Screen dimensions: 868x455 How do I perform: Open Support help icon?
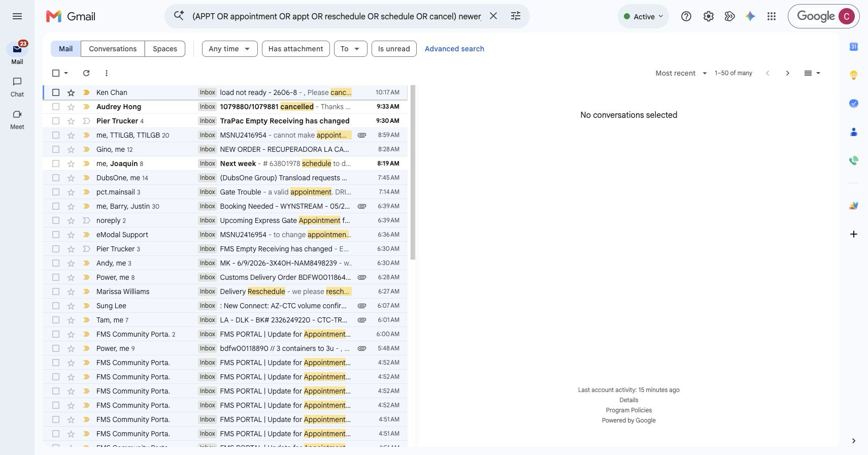pyautogui.click(x=686, y=16)
